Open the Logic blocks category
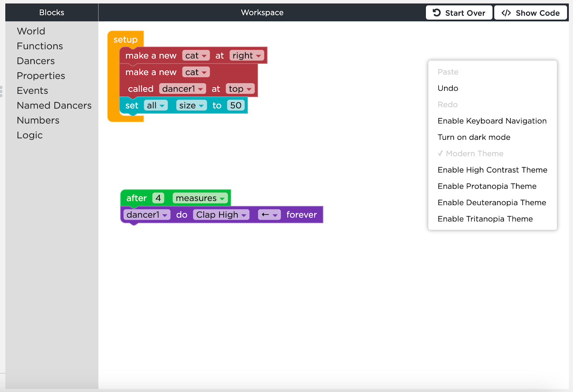This screenshot has height=392, width=573. [30, 135]
